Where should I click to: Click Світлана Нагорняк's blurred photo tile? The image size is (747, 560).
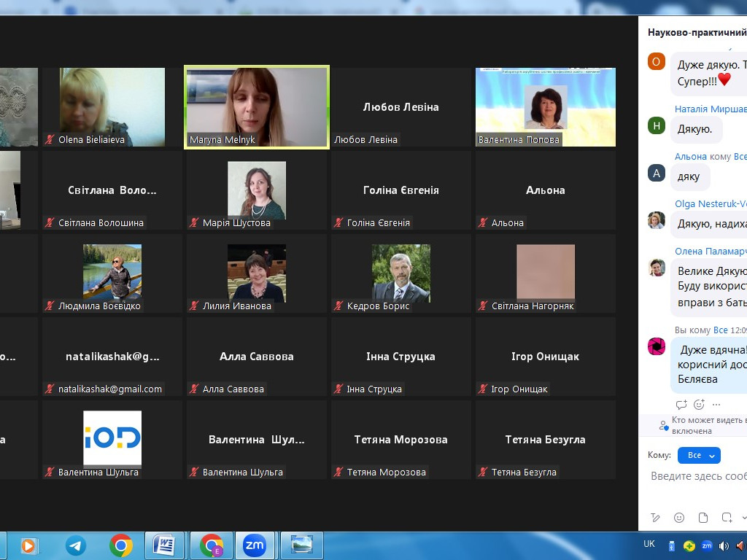click(546, 273)
